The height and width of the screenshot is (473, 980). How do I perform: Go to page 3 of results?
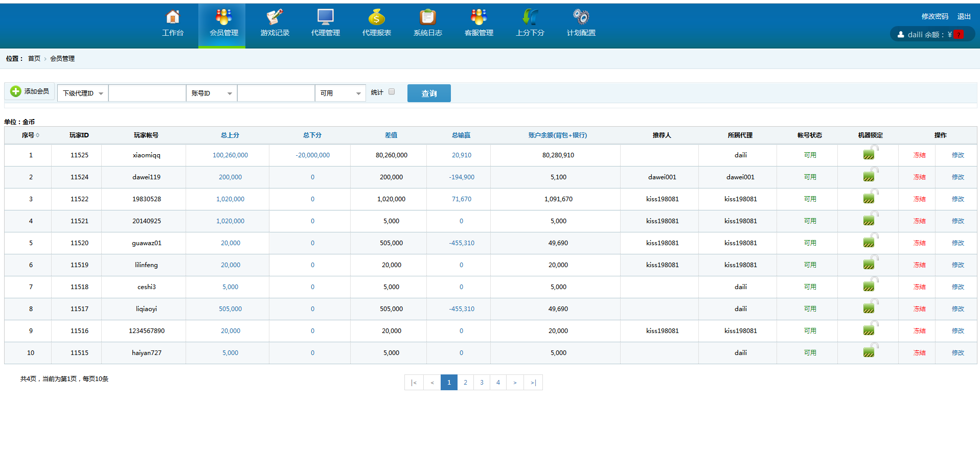pyautogui.click(x=482, y=383)
